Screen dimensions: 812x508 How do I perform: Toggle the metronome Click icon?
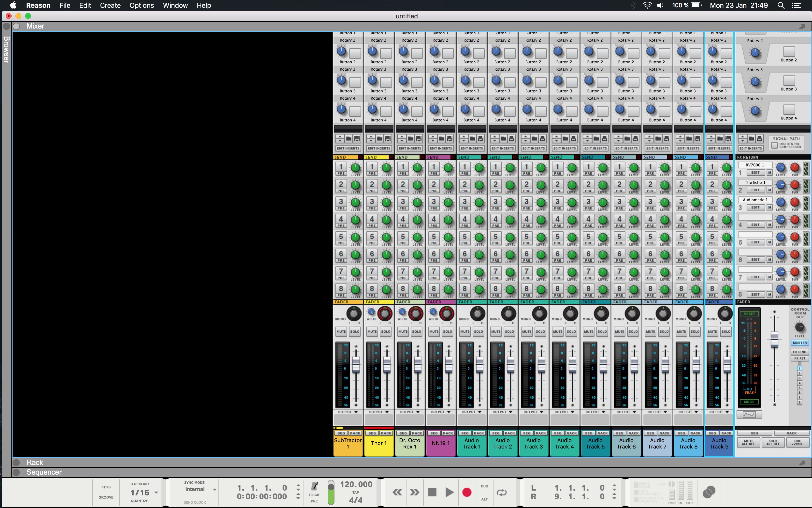[x=314, y=486]
